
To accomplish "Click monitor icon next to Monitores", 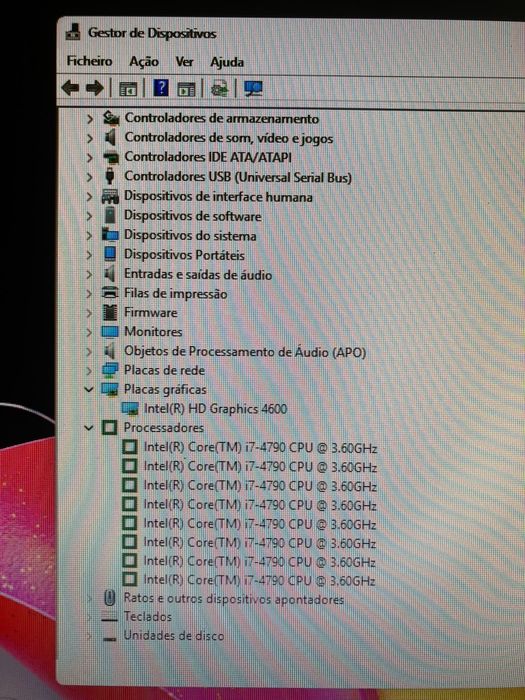I will pyautogui.click(x=110, y=332).
